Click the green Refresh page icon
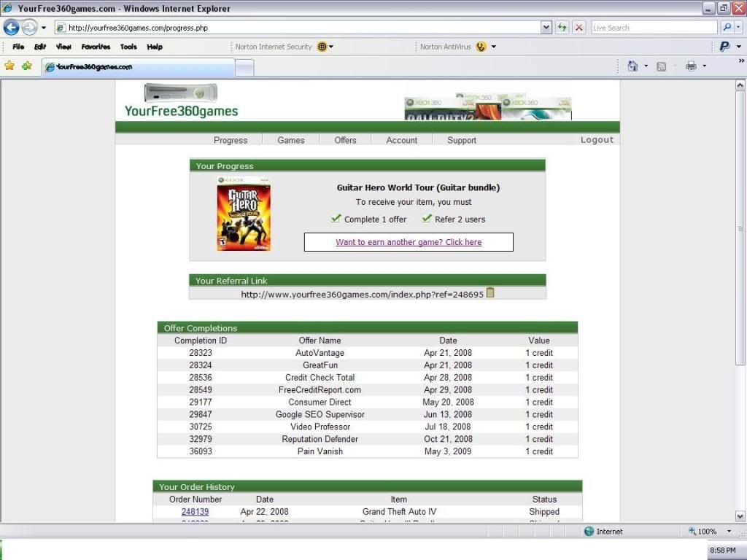747x560 pixels. click(x=562, y=28)
